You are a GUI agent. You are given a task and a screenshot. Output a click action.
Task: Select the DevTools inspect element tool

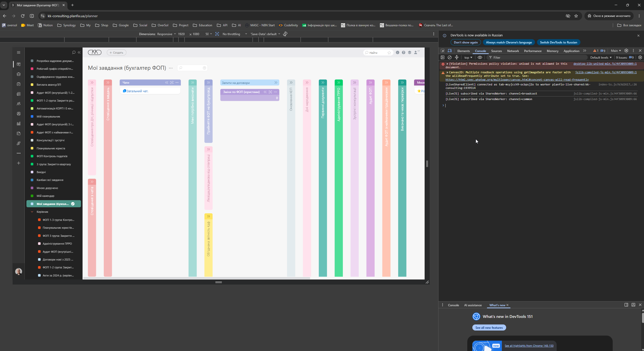(x=443, y=51)
